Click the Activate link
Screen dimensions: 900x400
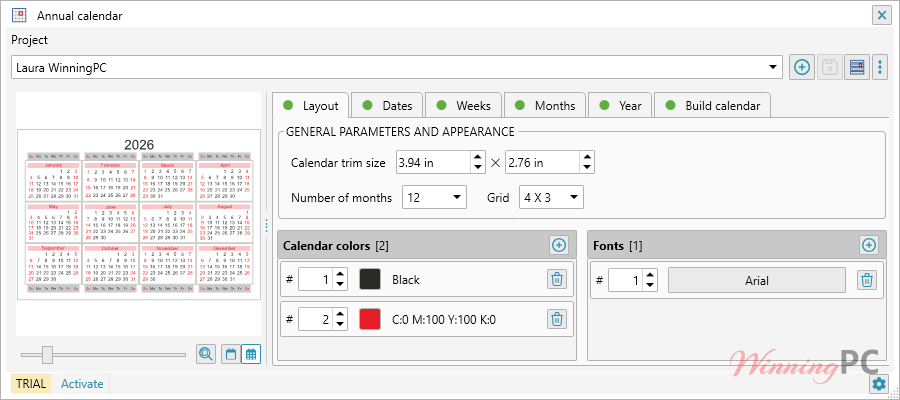coord(82,384)
